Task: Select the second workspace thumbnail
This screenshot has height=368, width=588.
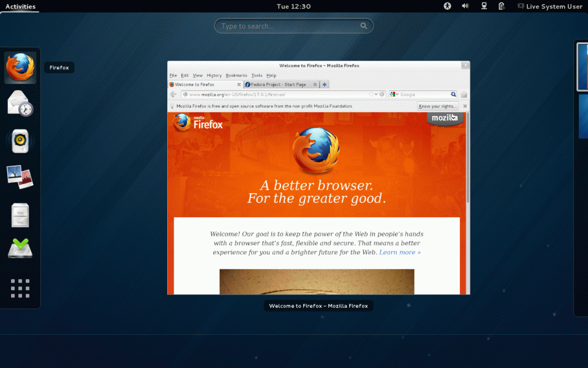Action: pyautogui.click(x=583, y=117)
